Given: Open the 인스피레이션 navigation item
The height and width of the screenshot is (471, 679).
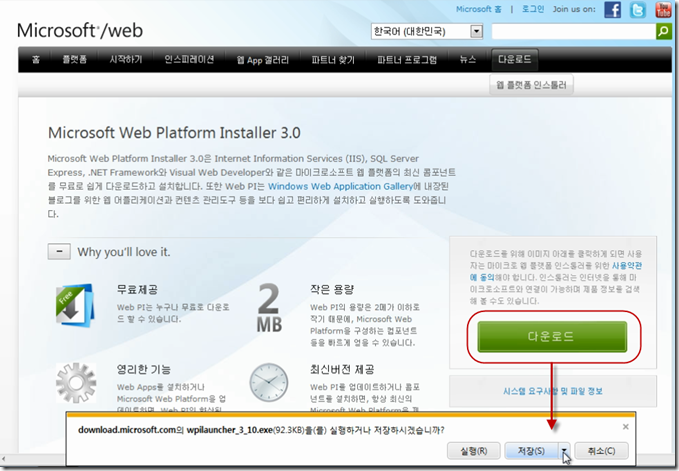Looking at the screenshot, I should pyautogui.click(x=189, y=60).
